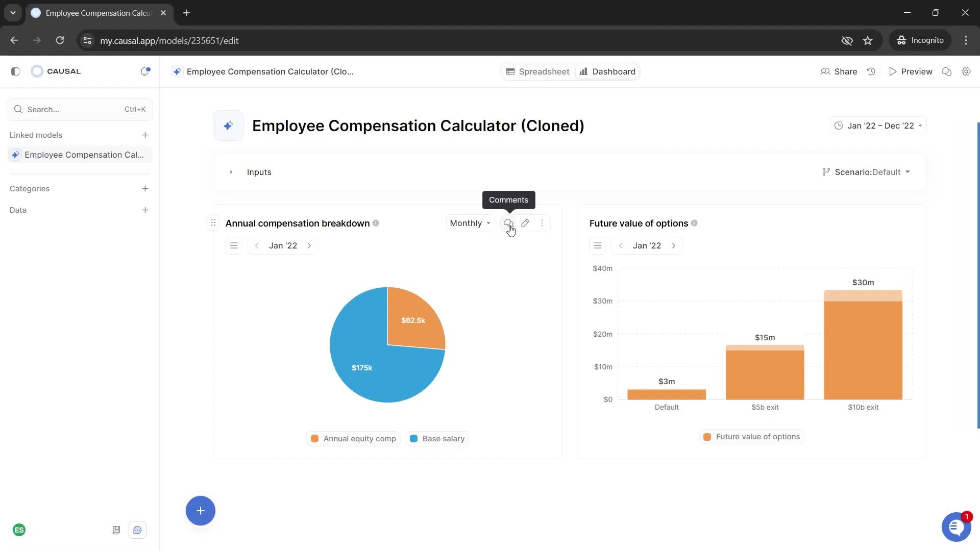Click the Causal logo
980x551 pixels.
tap(56, 71)
